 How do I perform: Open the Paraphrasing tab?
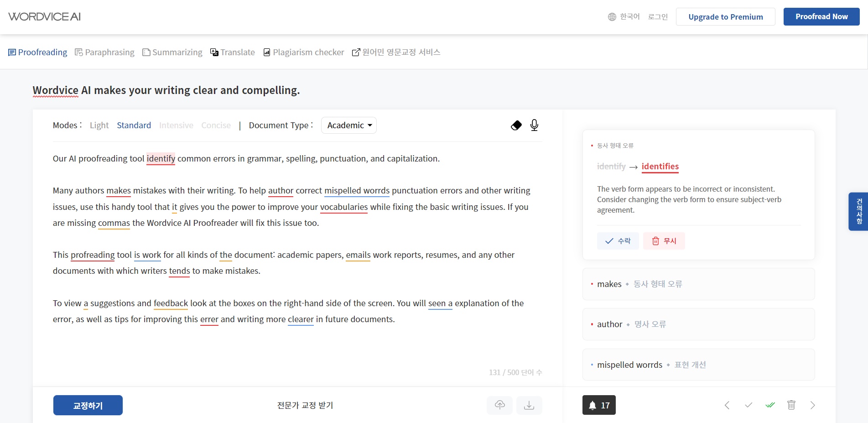tap(104, 52)
